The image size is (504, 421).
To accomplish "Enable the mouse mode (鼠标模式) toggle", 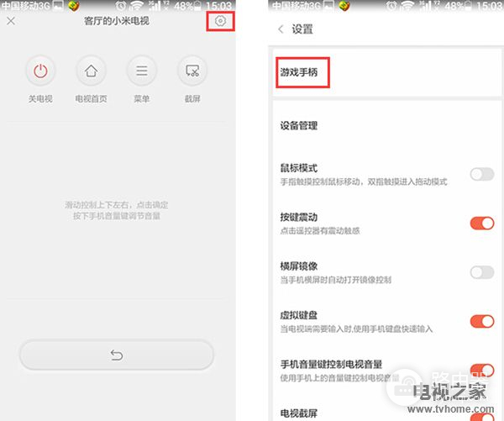I will [482, 174].
